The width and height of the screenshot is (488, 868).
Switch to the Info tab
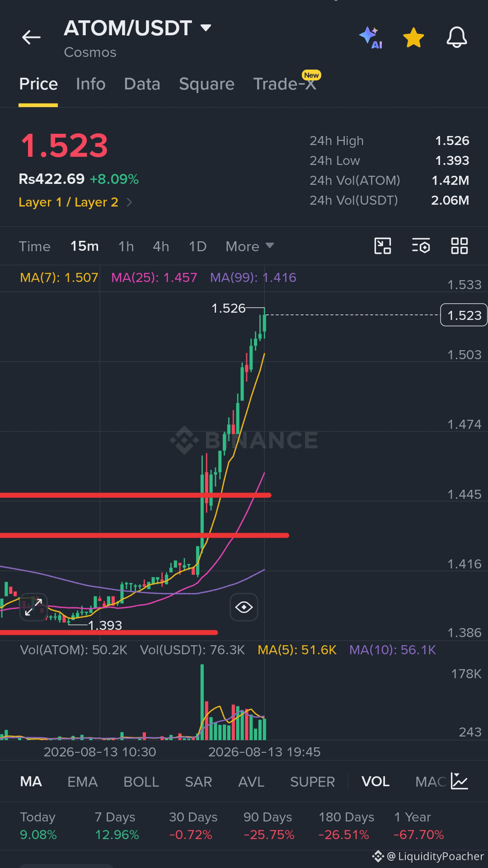(x=91, y=84)
